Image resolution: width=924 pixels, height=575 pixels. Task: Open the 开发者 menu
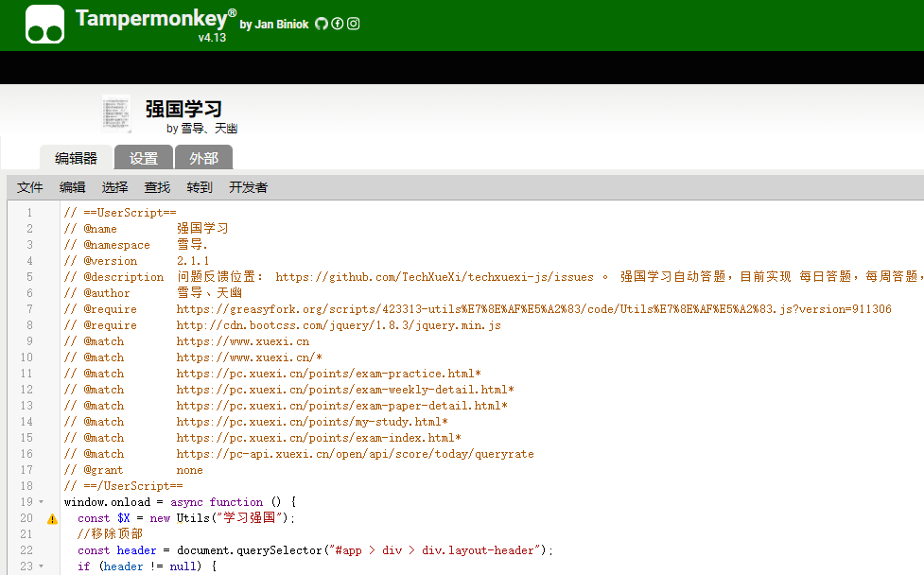[x=248, y=187]
